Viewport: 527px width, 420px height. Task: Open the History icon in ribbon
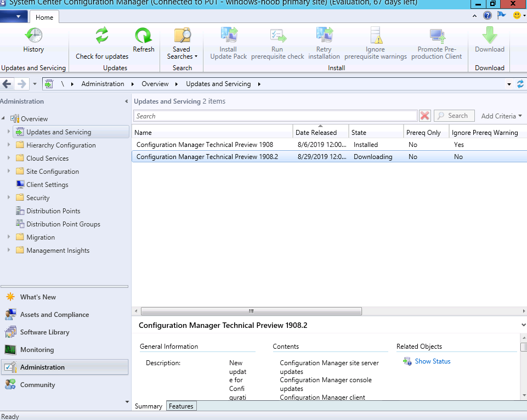click(33, 35)
